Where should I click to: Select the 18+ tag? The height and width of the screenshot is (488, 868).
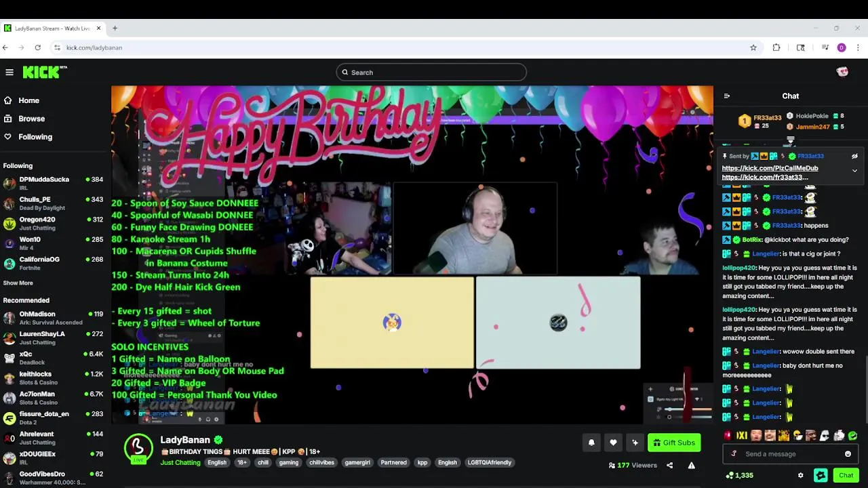(x=241, y=463)
